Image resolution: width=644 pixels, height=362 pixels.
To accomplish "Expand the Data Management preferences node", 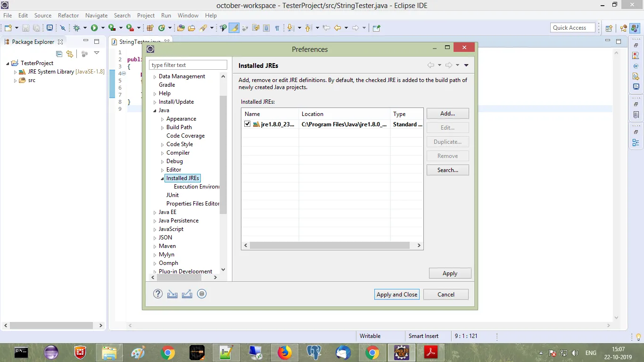I will click(155, 77).
